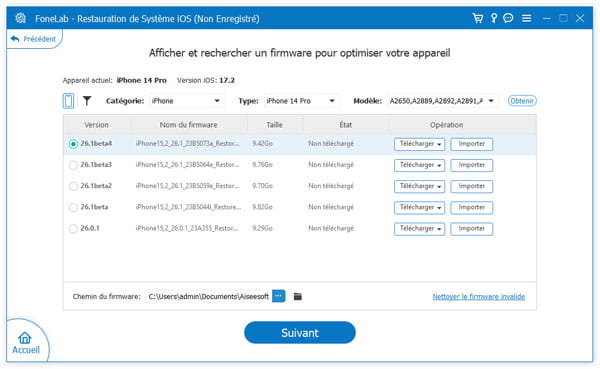Open the Catégorie dropdown
The image size is (600, 369).
(x=187, y=101)
